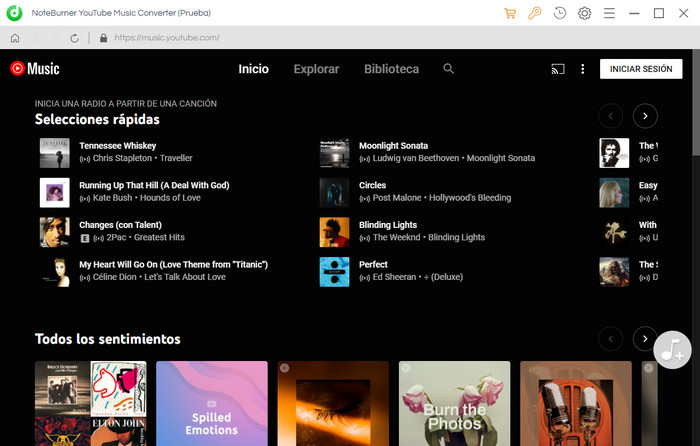The image size is (700, 446).
Task: Click the padlock icon beside the URL
Action: pos(104,38)
